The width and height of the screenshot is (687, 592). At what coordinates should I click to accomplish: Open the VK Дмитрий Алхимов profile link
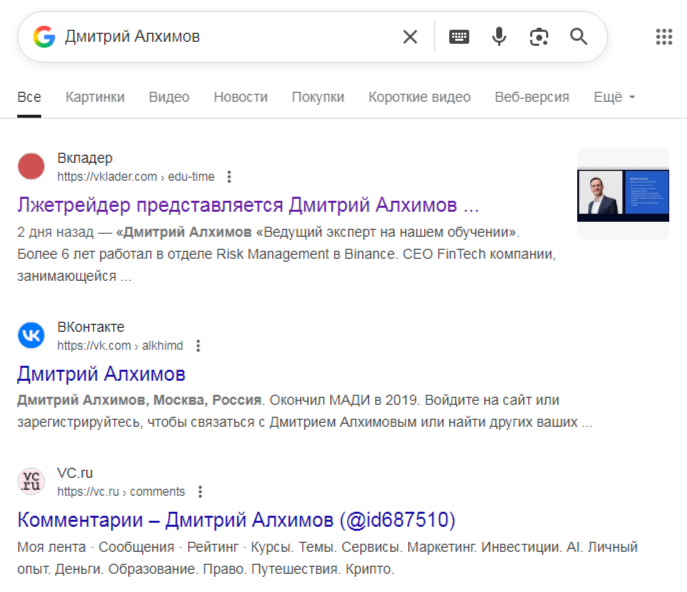tap(101, 374)
